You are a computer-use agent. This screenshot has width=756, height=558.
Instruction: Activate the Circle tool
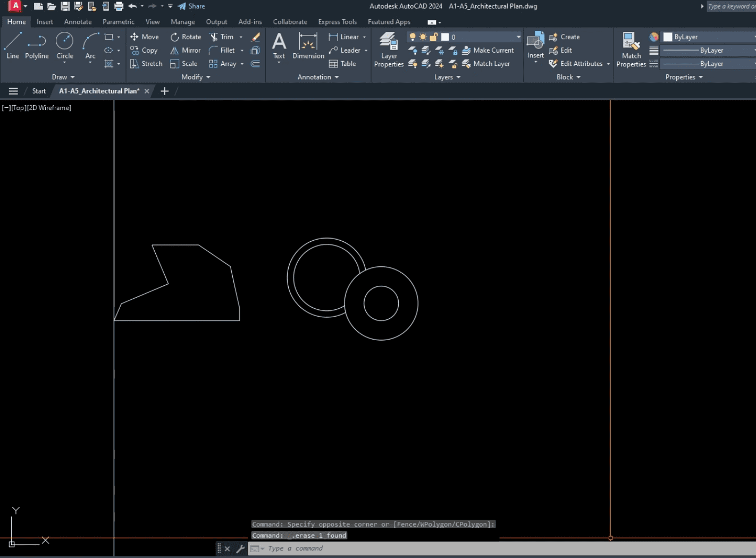pos(64,45)
